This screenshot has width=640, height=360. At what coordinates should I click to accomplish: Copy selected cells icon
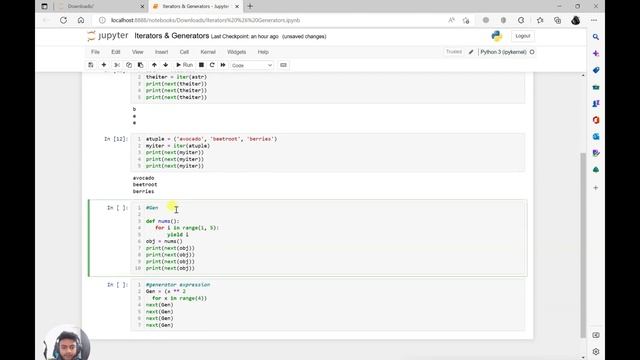coord(129,65)
